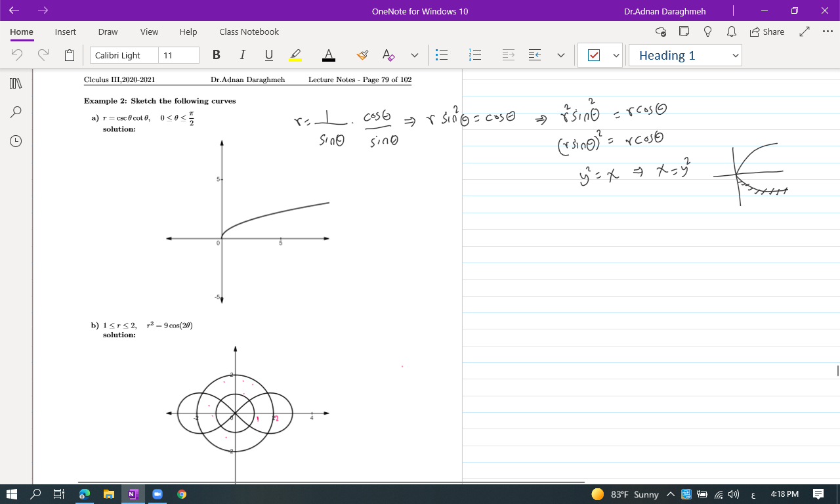Open the more options ellipsis

(x=828, y=31)
